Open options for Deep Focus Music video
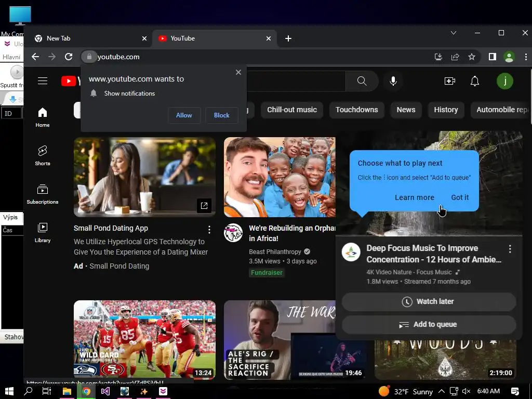This screenshot has width=532, height=399. 510,249
